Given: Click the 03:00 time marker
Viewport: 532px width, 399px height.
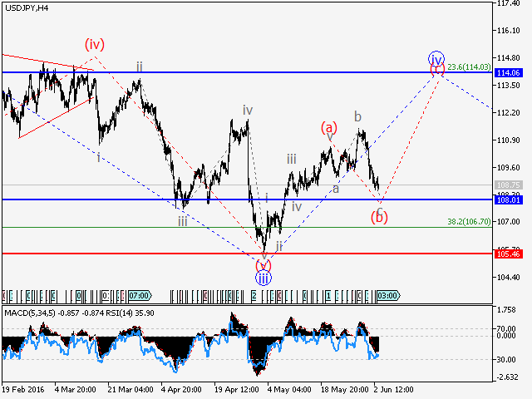Looking at the screenshot, I should [388, 296].
